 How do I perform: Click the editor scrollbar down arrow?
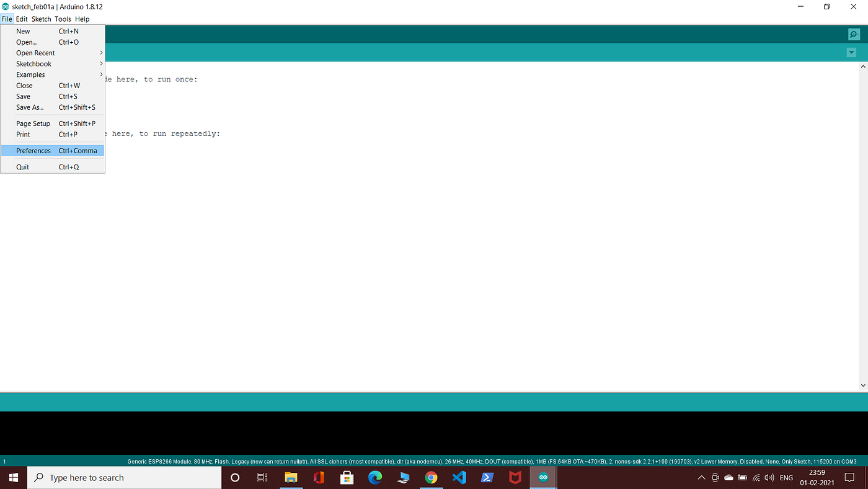click(x=863, y=385)
